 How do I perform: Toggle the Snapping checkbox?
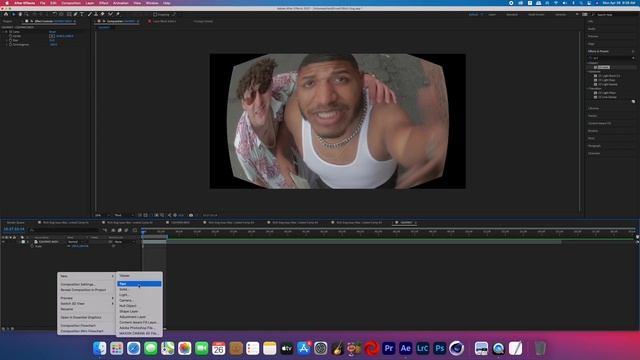tap(155, 15)
